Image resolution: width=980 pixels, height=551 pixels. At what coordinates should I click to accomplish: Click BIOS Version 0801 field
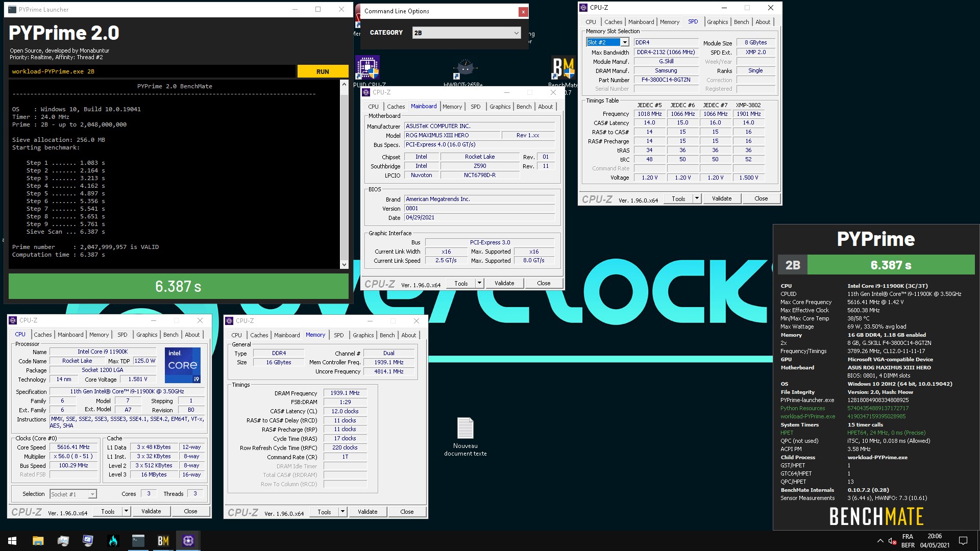(479, 208)
